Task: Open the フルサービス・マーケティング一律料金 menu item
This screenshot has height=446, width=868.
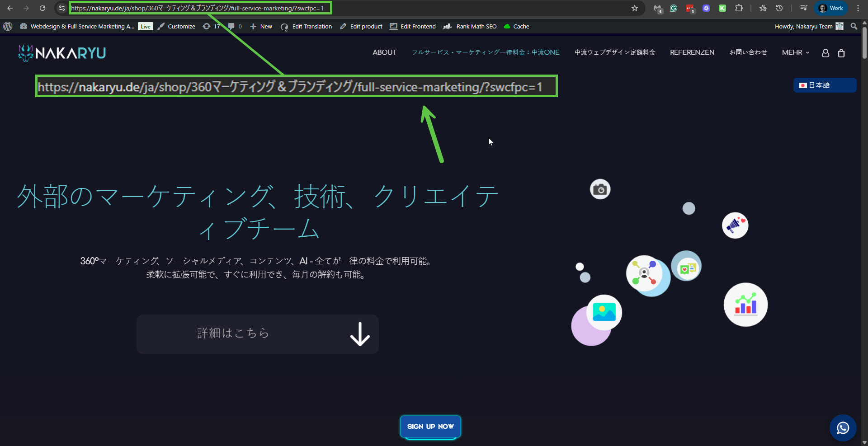Action: (486, 52)
